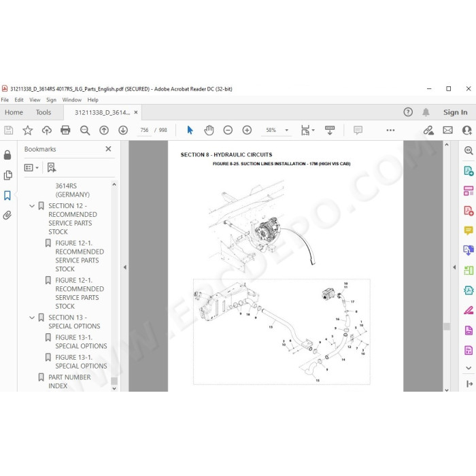Click the Sign In button
The width and height of the screenshot is (476, 476).
456,112
